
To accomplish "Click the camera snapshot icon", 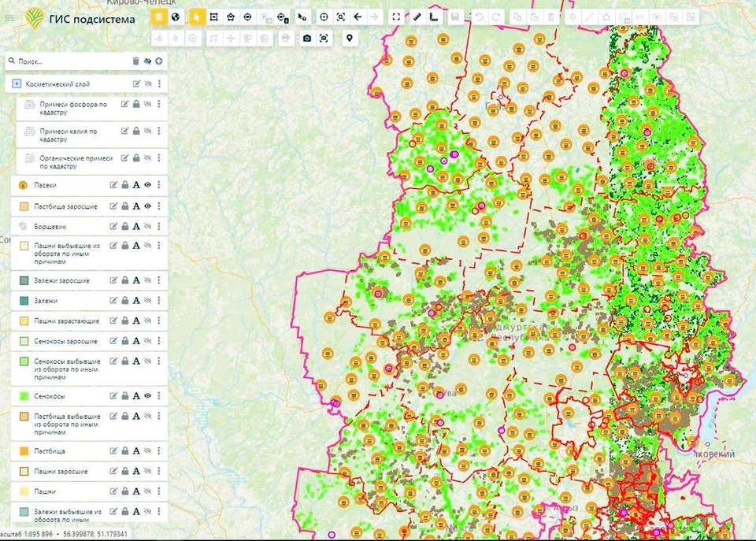I will coord(306,38).
